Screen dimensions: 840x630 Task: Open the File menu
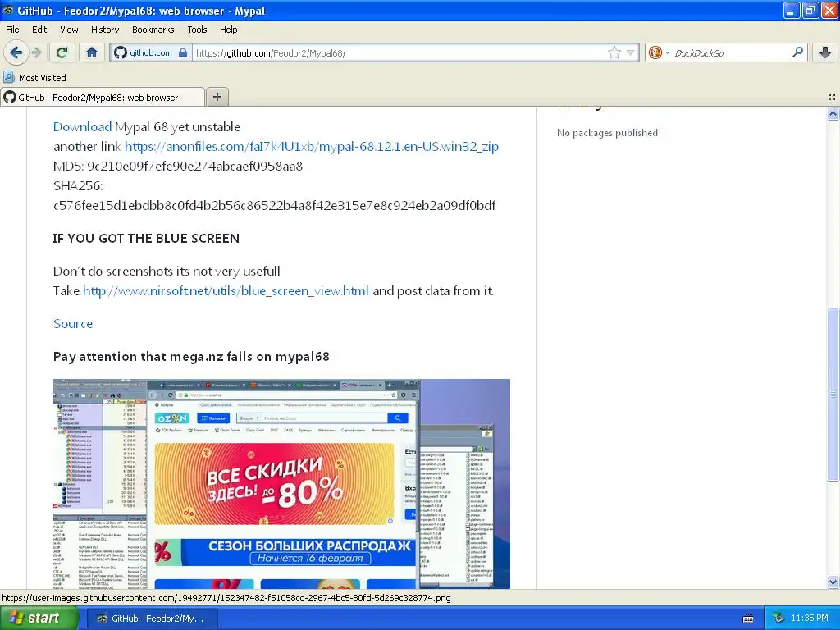(12, 30)
